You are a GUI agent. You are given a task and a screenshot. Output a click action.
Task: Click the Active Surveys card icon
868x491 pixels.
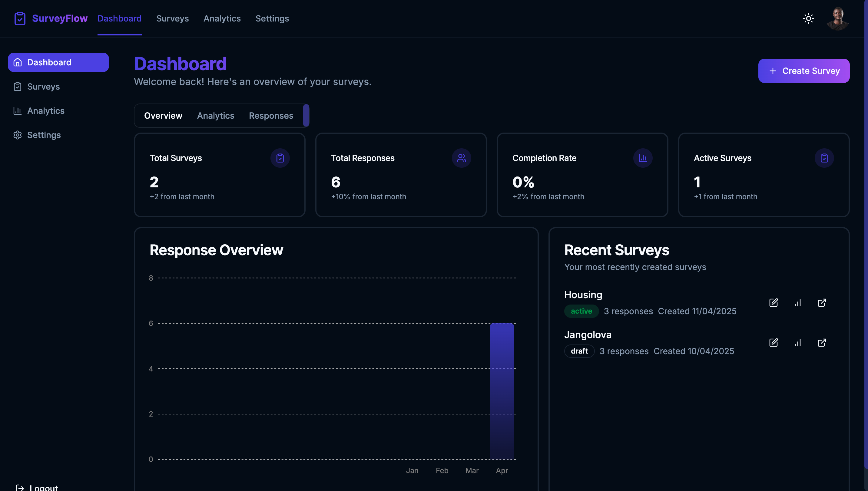tap(824, 158)
